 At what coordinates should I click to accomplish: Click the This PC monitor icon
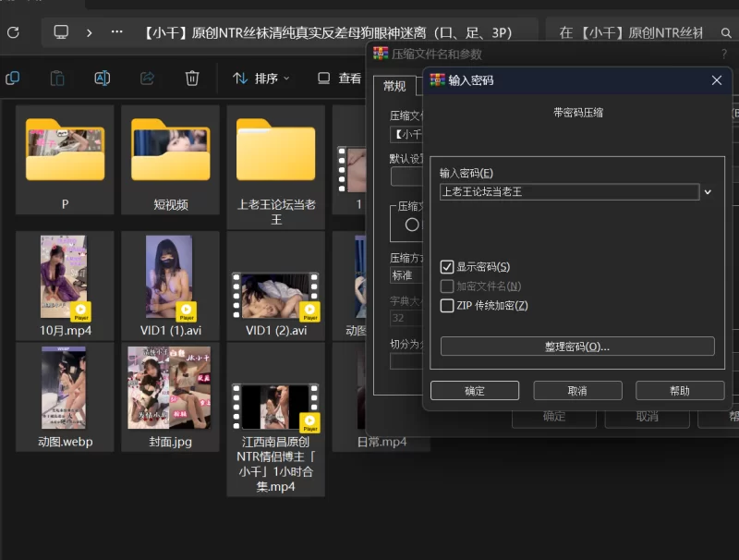(61, 32)
